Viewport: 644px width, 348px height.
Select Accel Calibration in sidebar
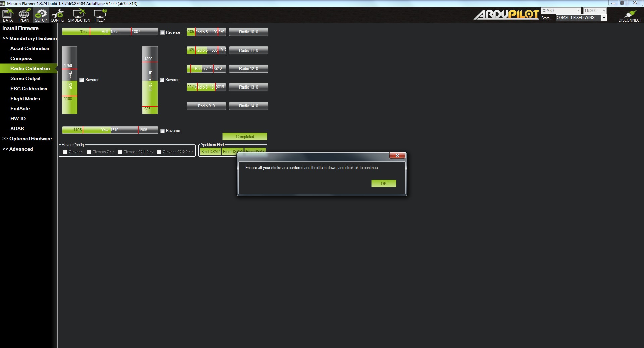click(x=30, y=48)
